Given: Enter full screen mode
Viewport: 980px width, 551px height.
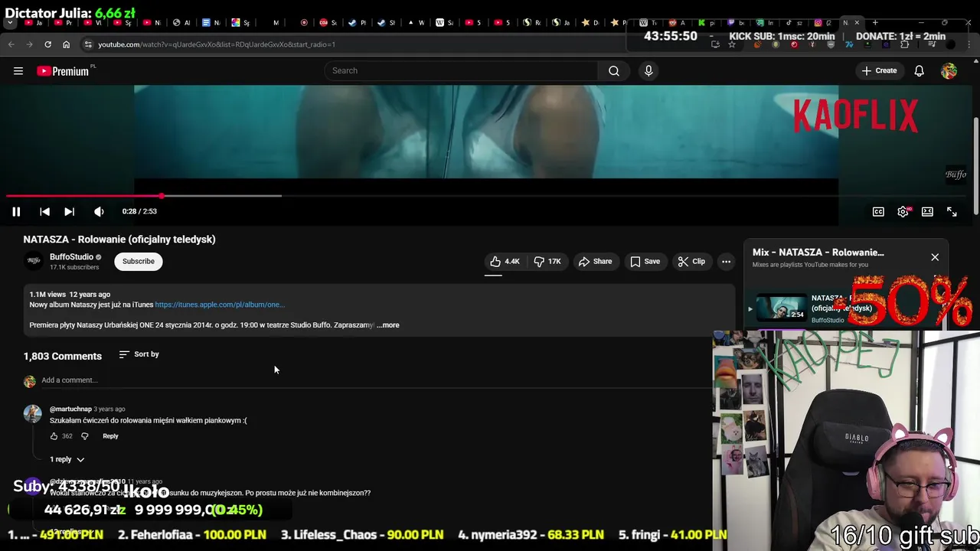Looking at the screenshot, I should click(x=952, y=212).
